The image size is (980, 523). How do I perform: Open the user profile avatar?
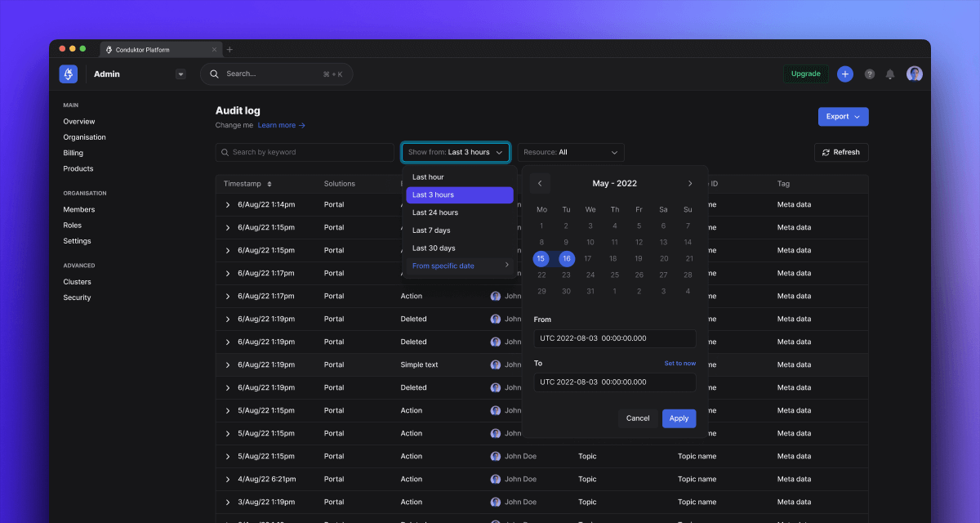point(915,74)
